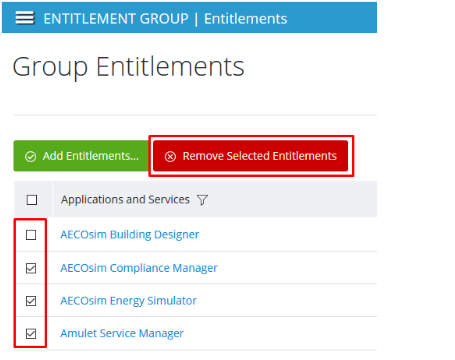Toggle the select-all checkbox in table header
Screen dimensions: 455x360
pos(32,200)
